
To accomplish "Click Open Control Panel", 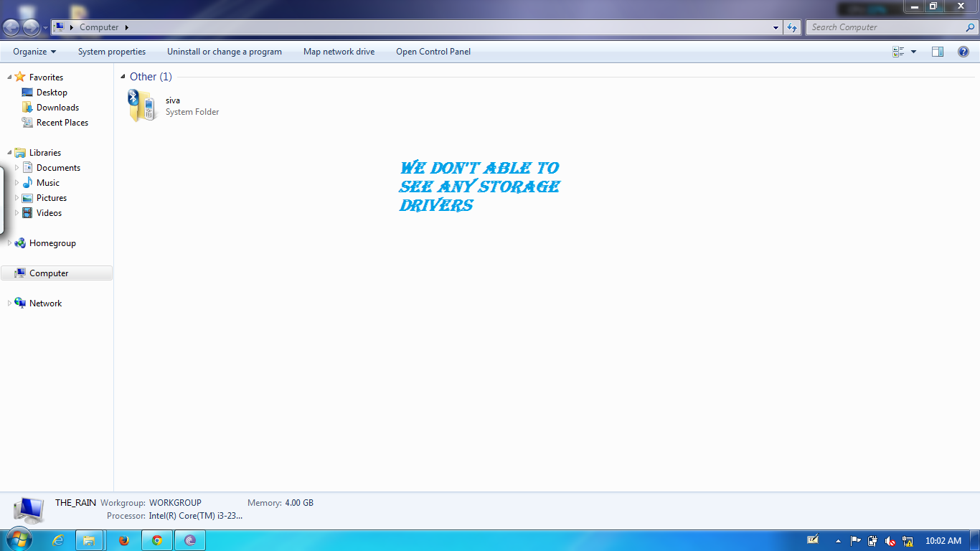I will click(433, 52).
